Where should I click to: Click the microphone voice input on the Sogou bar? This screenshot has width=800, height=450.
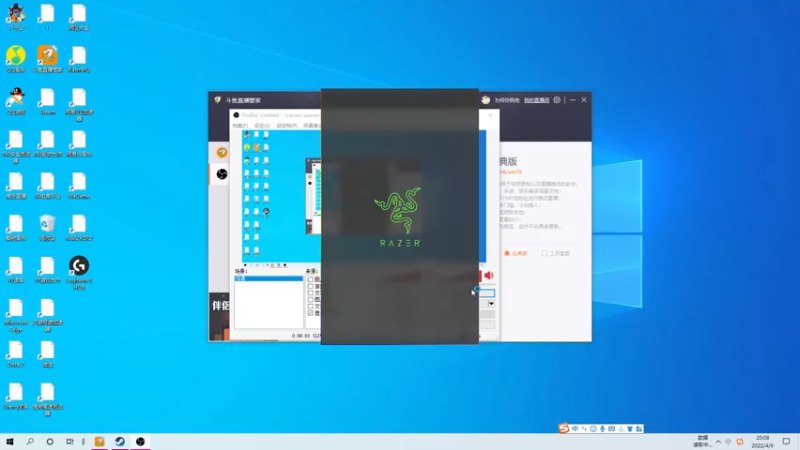(602, 429)
